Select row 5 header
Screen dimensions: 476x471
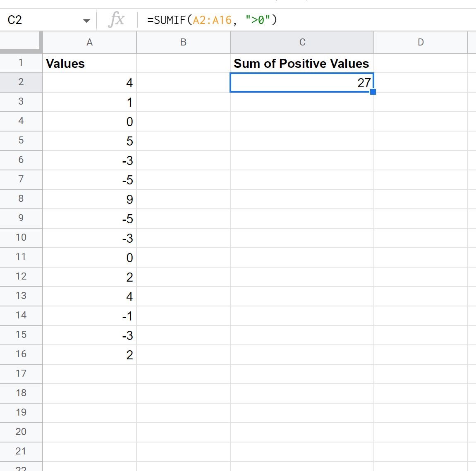pyautogui.click(x=21, y=141)
